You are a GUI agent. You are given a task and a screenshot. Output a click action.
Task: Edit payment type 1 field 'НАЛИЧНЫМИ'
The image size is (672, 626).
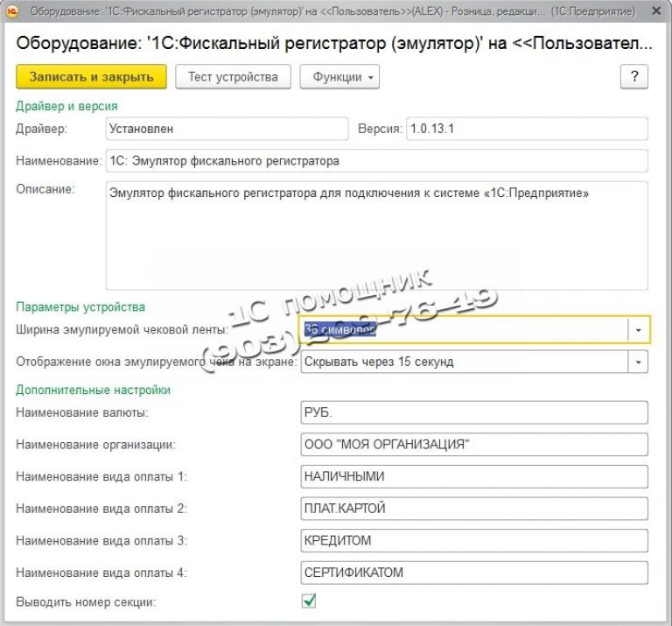tap(472, 476)
